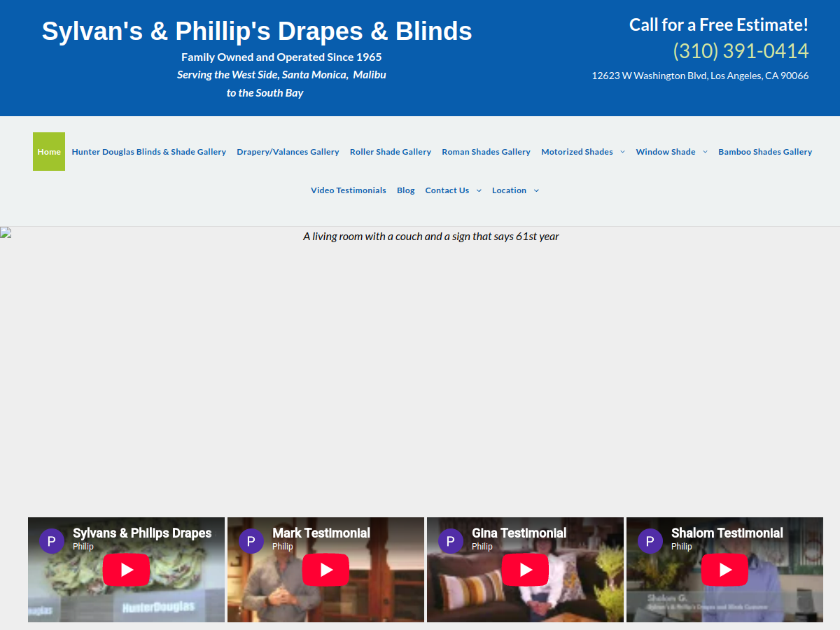Play the Gina Testimonial video
Viewport: 840px width, 630px height.
click(525, 570)
